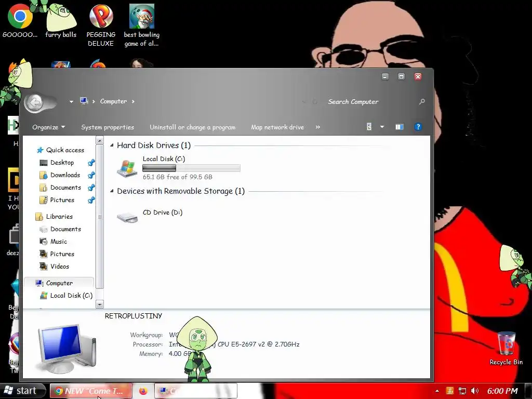Go back with the Explorer back arrow
The width and height of the screenshot is (532, 399).
(35, 102)
